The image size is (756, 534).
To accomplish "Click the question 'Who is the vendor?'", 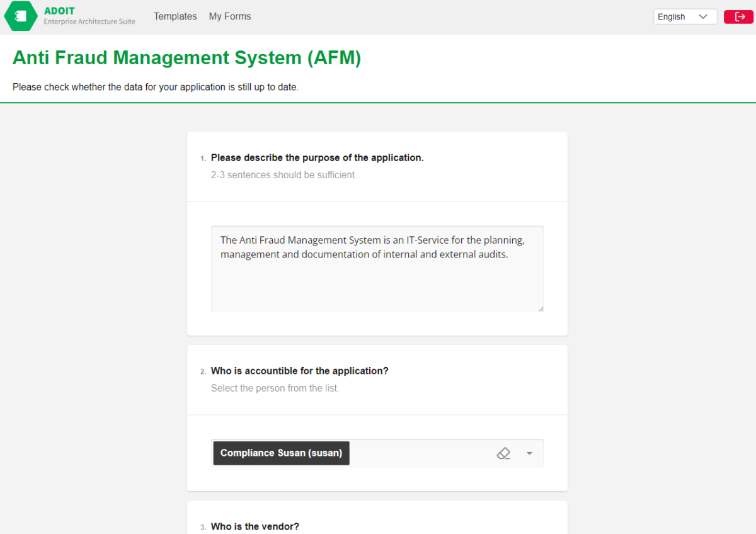I will point(255,526).
